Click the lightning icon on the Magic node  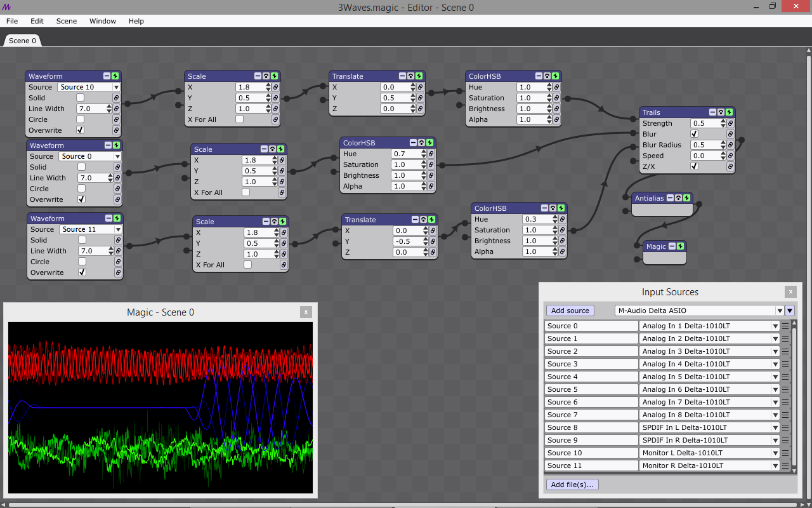680,246
